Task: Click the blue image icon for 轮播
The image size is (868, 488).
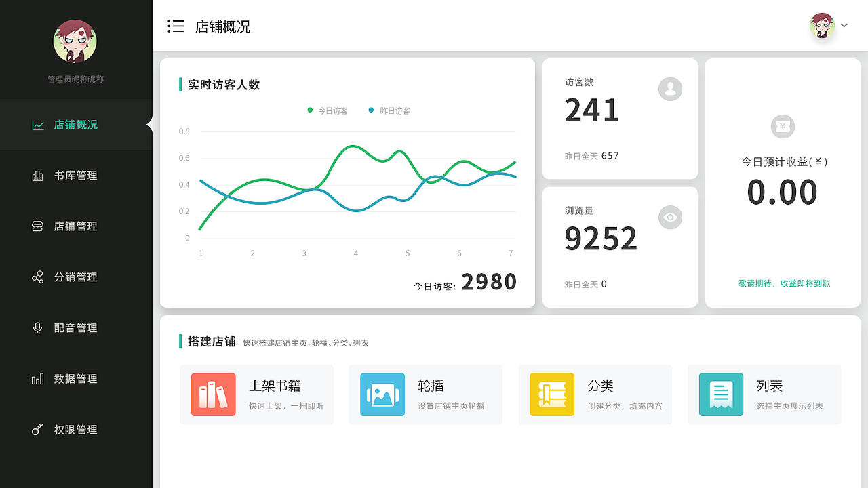Action: click(382, 394)
